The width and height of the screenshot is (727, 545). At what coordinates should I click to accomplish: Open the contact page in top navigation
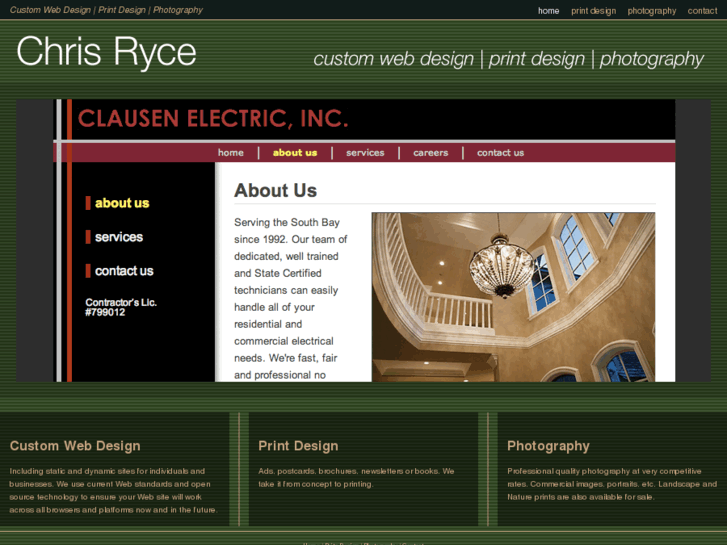pos(702,11)
